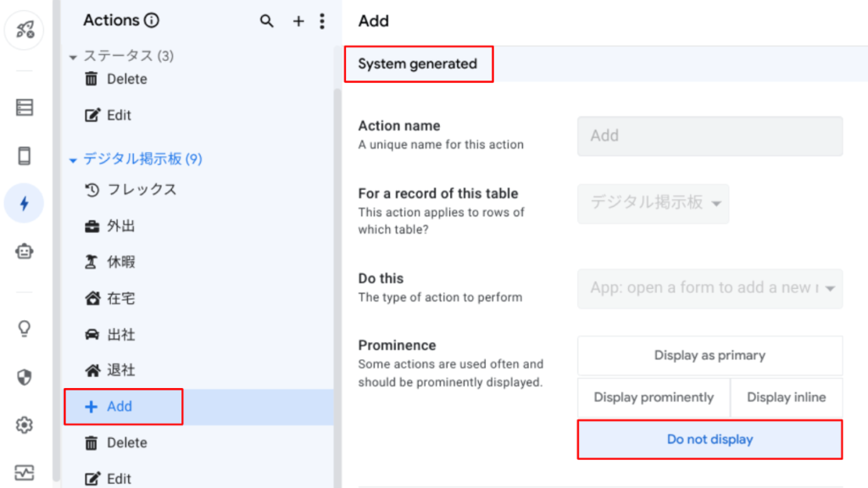868x488 pixels.
Task: Open the Actions three-dot more menu
Action: click(322, 21)
